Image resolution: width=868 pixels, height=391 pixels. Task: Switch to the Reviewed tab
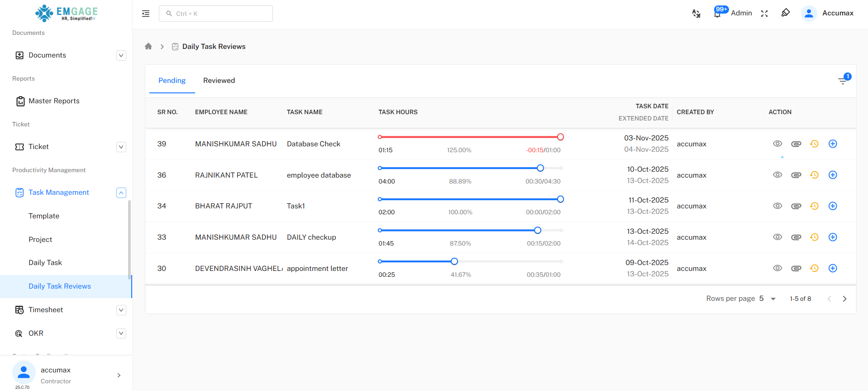coord(219,81)
